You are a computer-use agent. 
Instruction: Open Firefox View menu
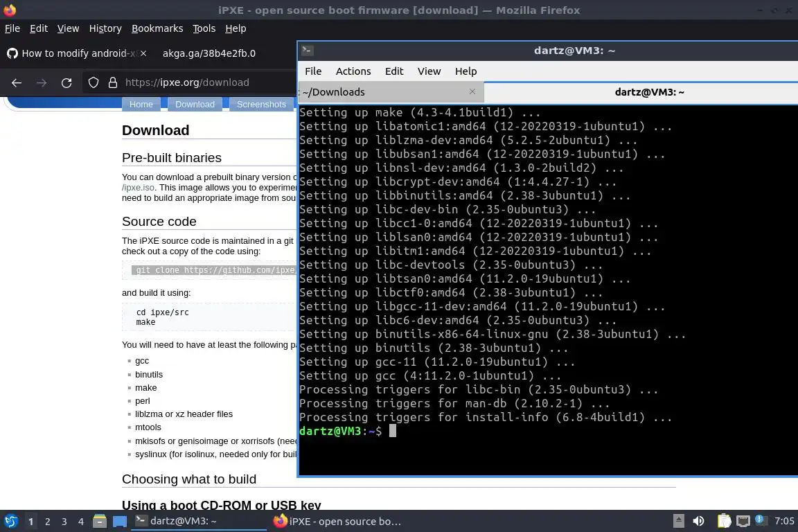pyautogui.click(x=68, y=28)
